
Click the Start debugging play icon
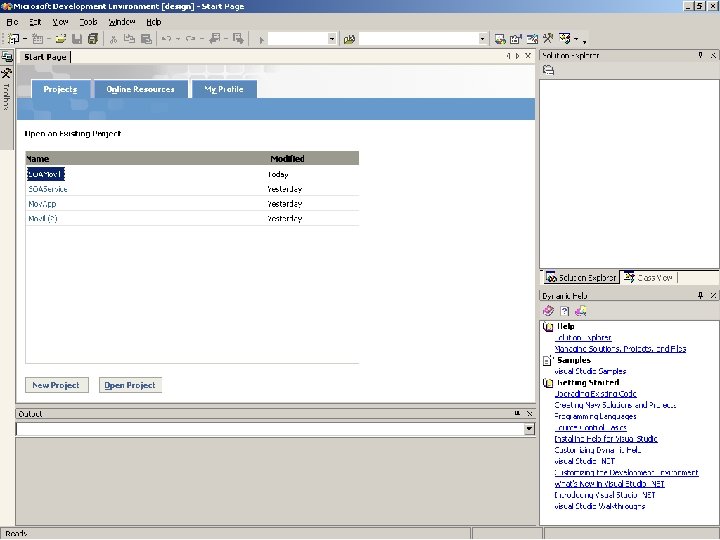point(261,40)
